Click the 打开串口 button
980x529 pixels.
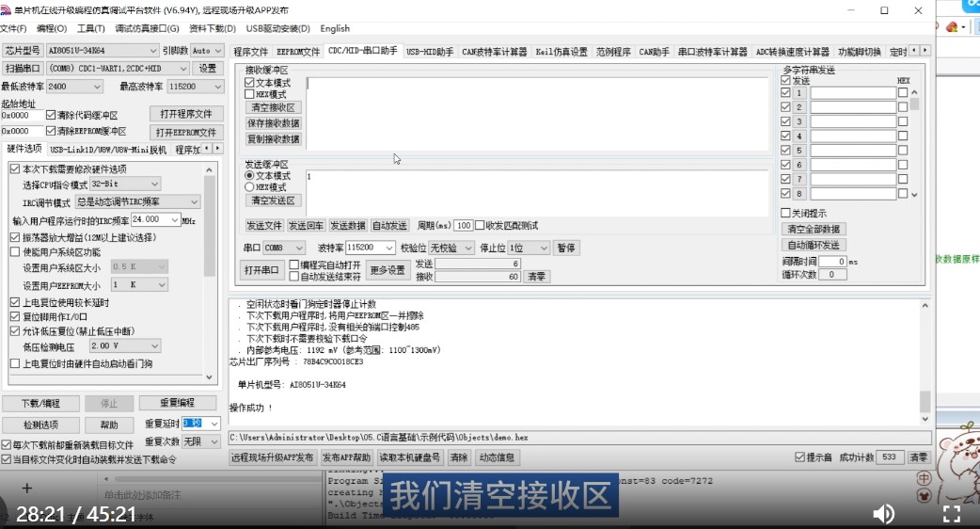pos(261,270)
